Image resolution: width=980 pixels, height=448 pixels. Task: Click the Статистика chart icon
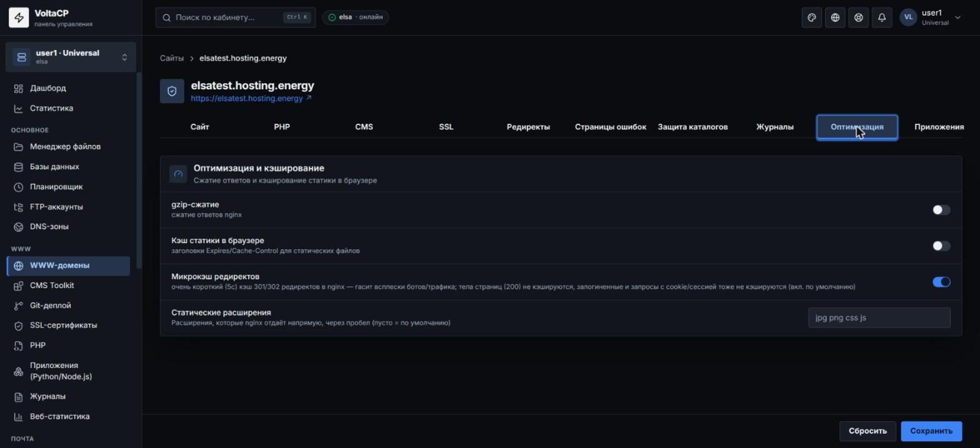tap(19, 109)
